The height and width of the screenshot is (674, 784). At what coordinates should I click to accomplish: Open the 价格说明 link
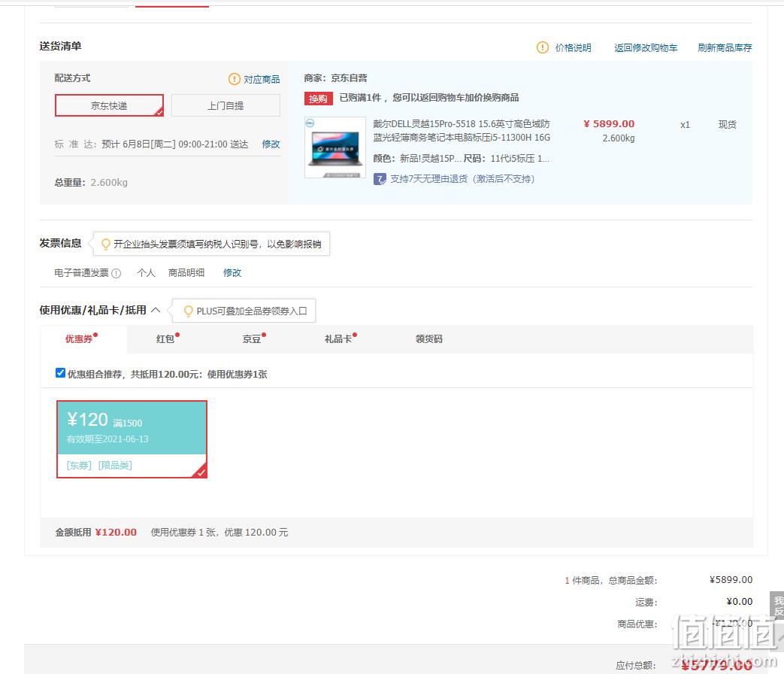click(x=573, y=48)
